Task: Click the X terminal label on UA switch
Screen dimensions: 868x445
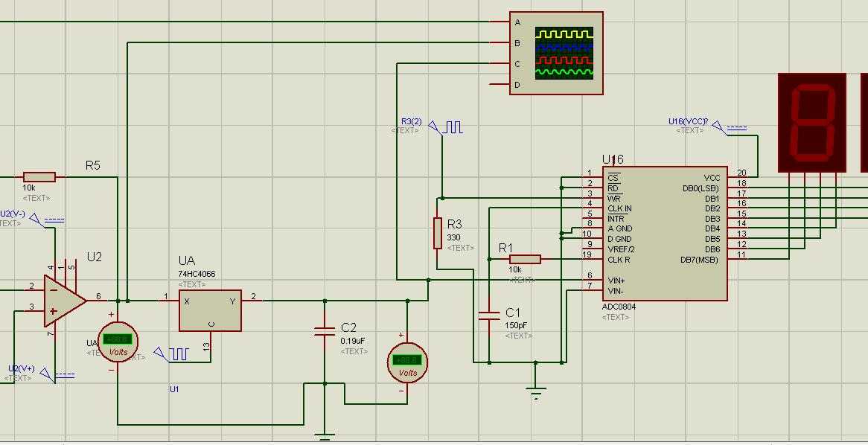Action: pos(187,301)
